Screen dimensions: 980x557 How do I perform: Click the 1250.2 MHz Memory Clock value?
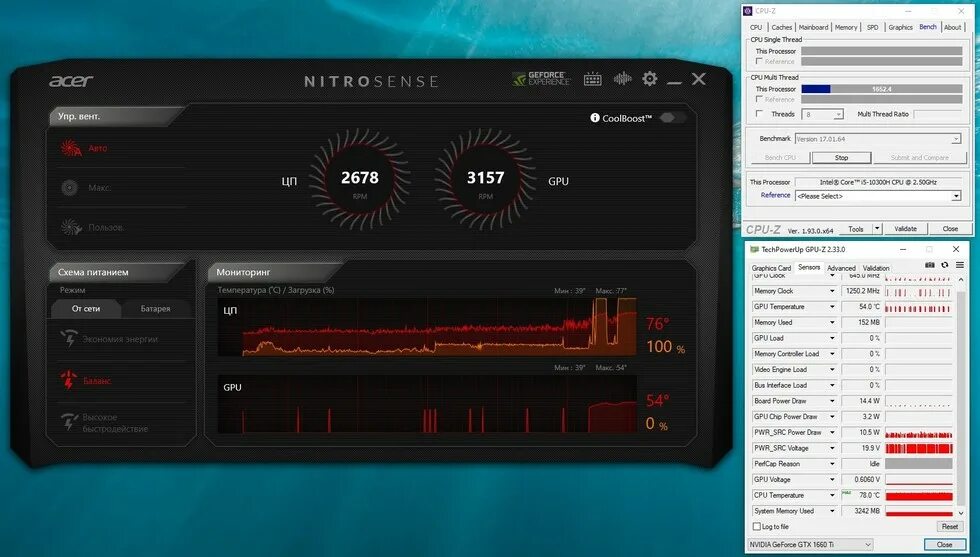pos(861,291)
